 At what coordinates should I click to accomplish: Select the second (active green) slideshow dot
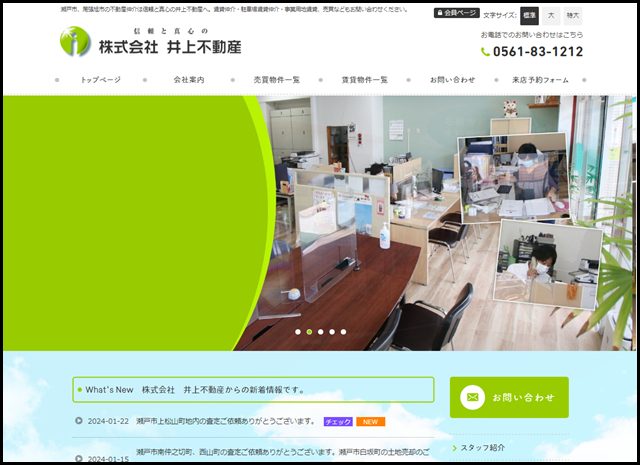pos(309,332)
